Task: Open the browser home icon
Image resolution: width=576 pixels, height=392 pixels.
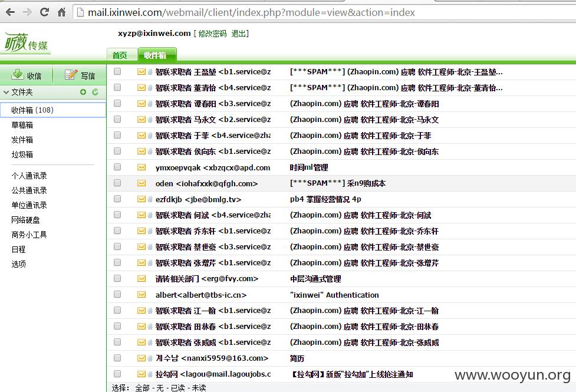Action: point(61,12)
